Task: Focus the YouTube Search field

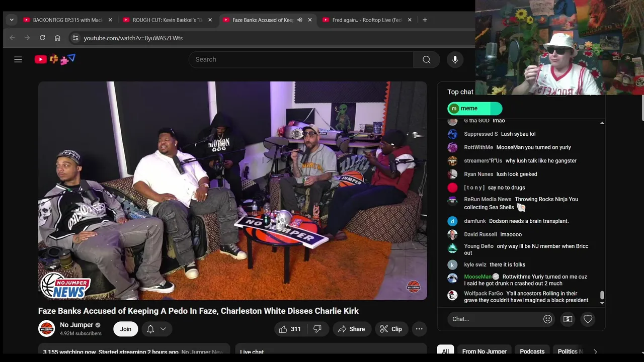Action: pyautogui.click(x=301, y=59)
